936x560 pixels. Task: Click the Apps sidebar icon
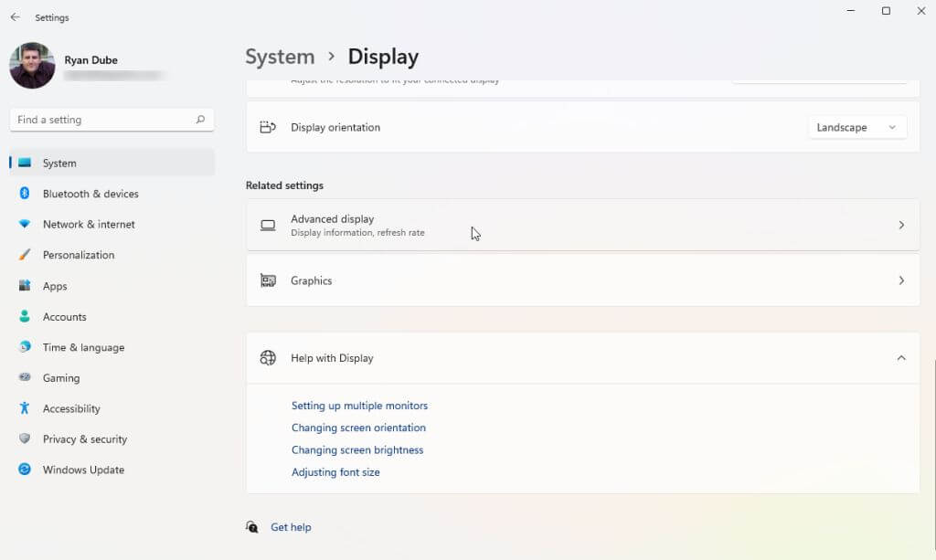pyautogui.click(x=25, y=286)
